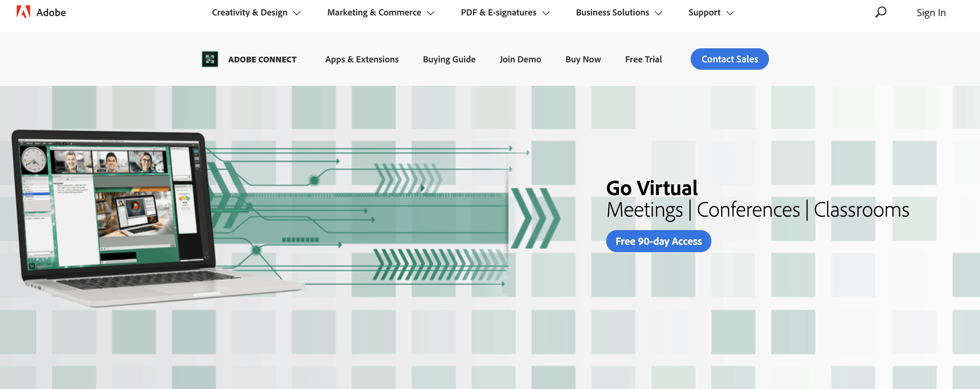
Task: Open Apps & Extensions page
Action: [362, 59]
